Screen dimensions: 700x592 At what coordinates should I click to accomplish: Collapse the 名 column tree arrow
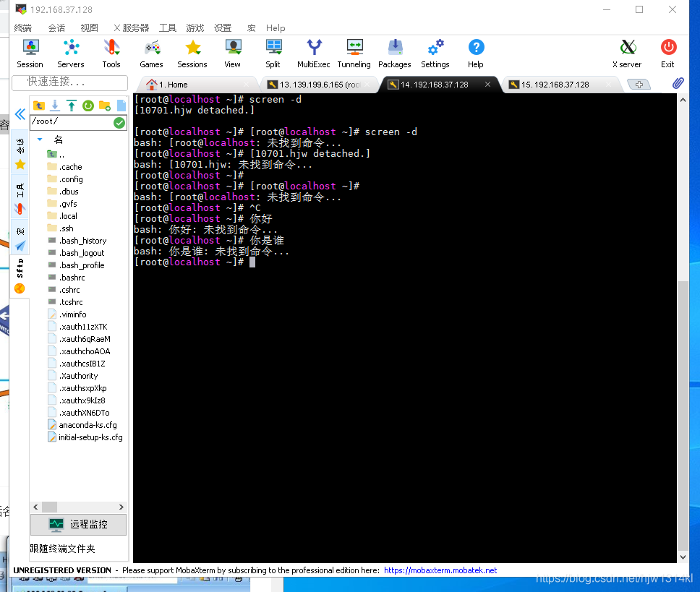point(40,140)
